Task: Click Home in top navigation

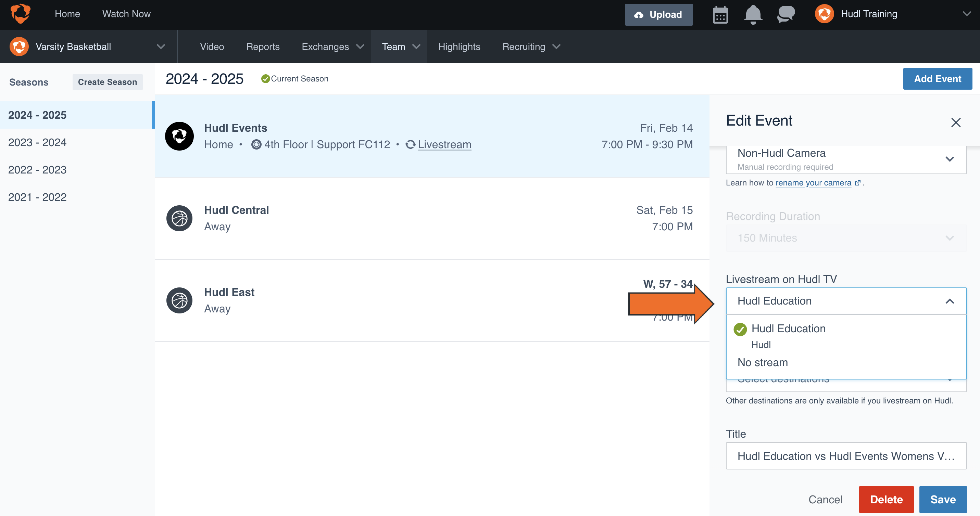Action: click(67, 14)
